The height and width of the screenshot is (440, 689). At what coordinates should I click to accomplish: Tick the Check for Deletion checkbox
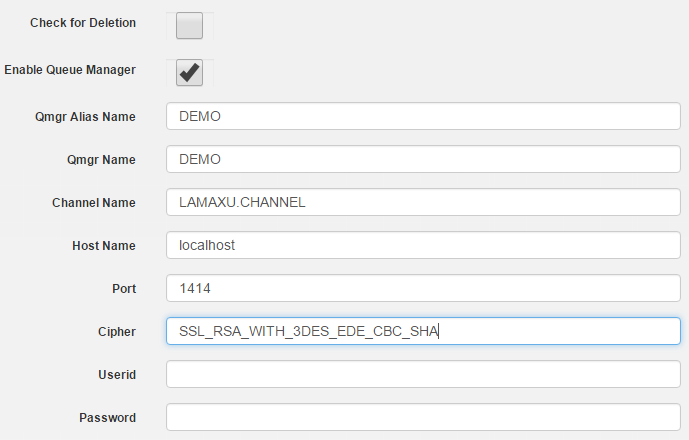(x=189, y=25)
